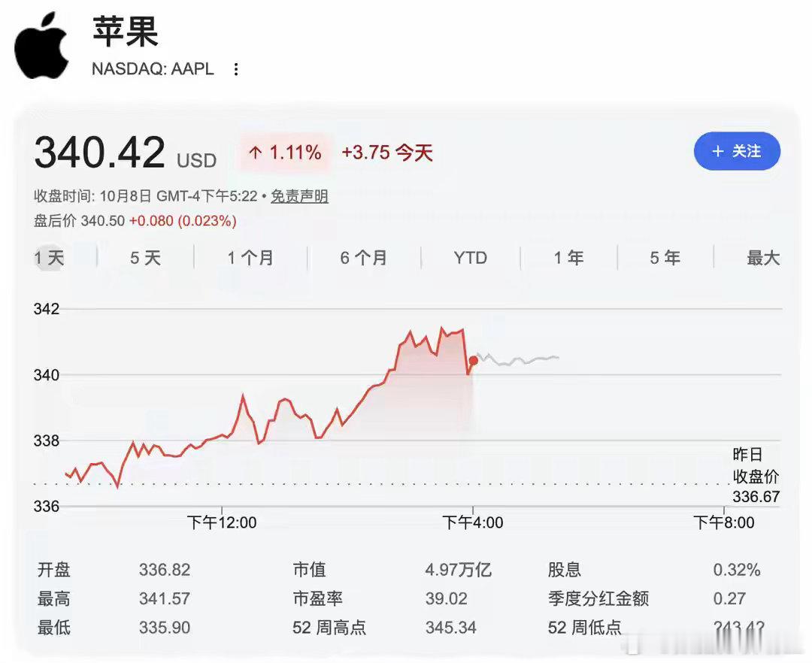The width and height of the screenshot is (812, 663).
Task: Click the 最低 value 335.90
Action: [165, 628]
